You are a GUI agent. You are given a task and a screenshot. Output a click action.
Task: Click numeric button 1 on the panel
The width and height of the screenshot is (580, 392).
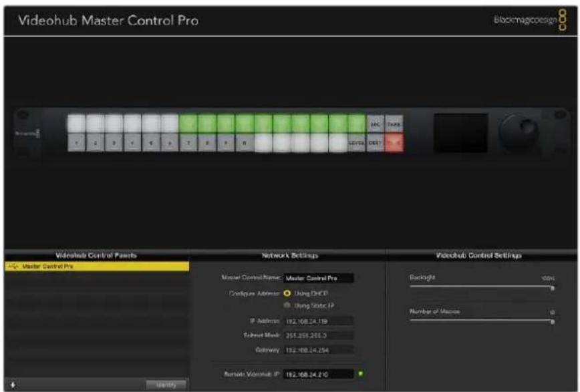[x=77, y=143]
